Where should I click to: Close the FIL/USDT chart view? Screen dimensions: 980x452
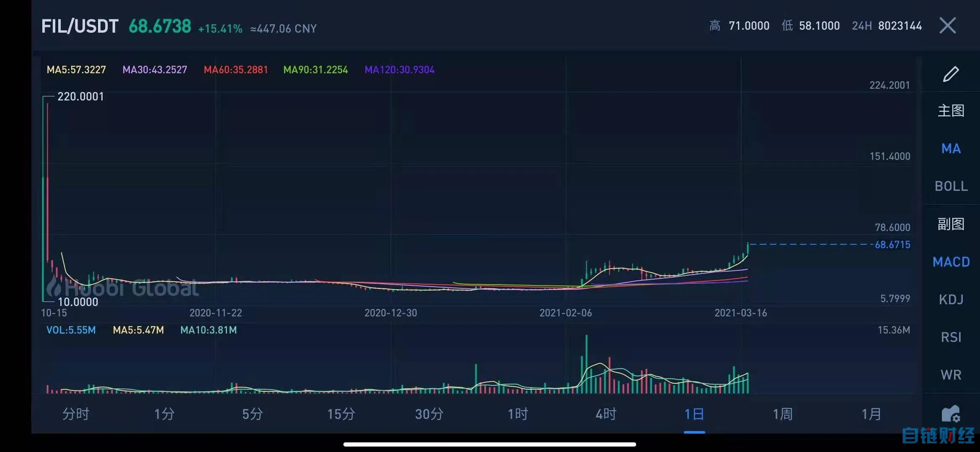point(947,26)
